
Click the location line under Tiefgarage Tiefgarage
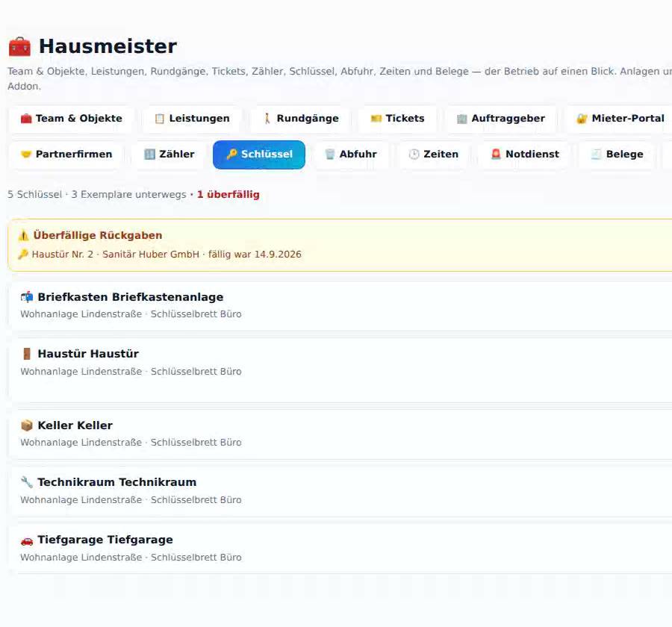click(x=131, y=557)
